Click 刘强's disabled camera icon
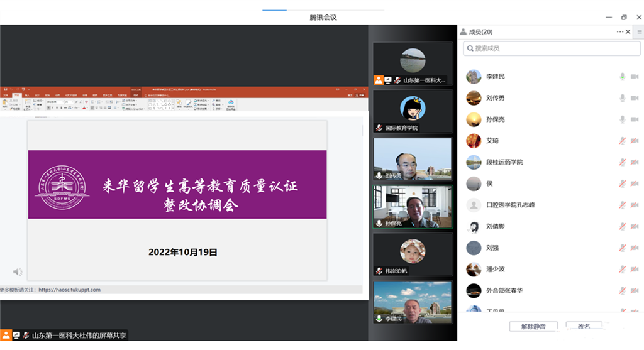644x350 pixels. (x=635, y=248)
